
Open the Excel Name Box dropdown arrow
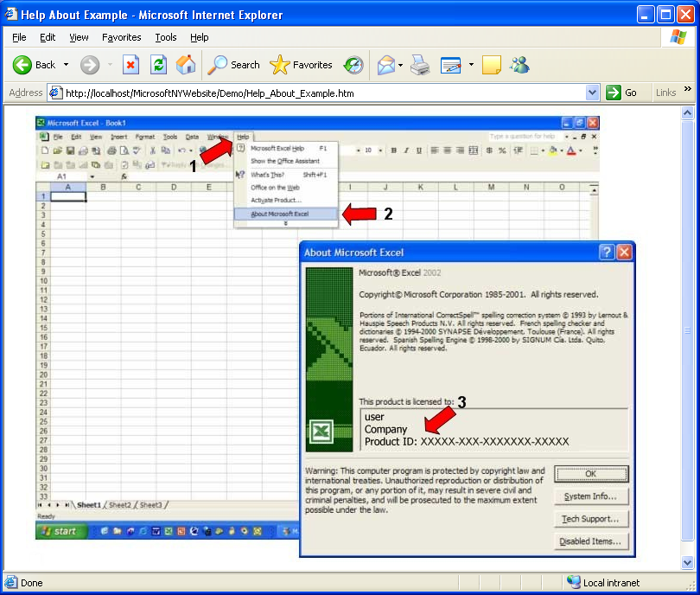coord(92,177)
